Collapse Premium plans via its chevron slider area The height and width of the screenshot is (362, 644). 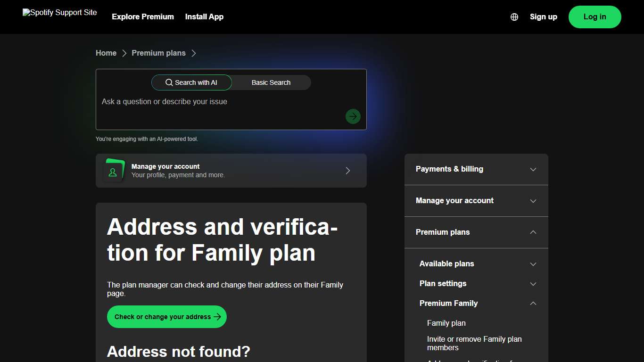pyautogui.click(x=533, y=232)
